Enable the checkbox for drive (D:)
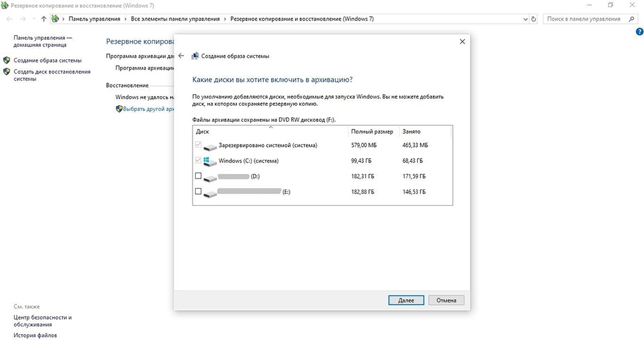 point(198,176)
